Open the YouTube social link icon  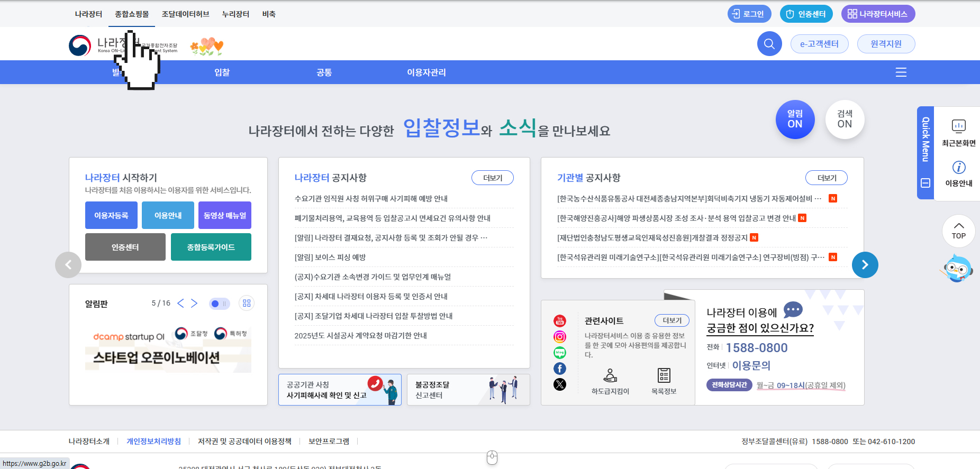coord(560,321)
